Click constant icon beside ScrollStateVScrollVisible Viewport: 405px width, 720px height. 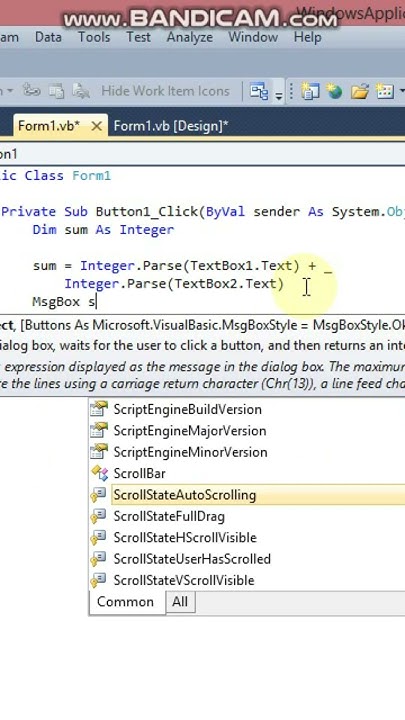click(98, 580)
